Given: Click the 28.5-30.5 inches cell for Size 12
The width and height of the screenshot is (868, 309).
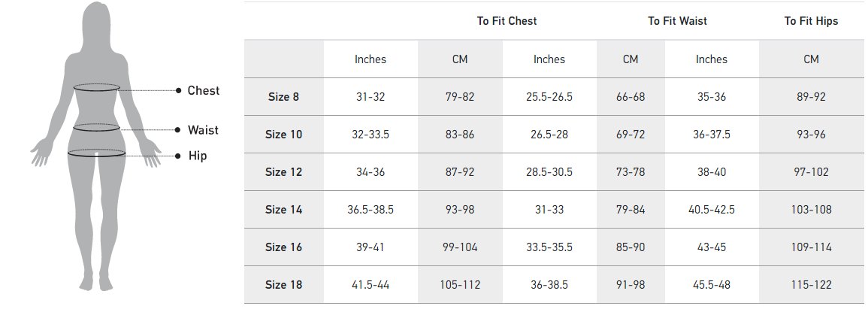Looking at the screenshot, I should click(x=549, y=172).
